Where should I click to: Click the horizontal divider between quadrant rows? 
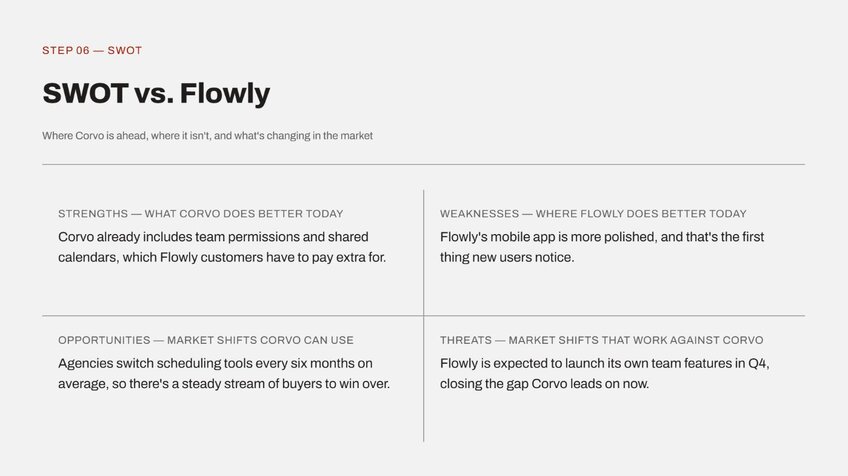coord(423,316)
